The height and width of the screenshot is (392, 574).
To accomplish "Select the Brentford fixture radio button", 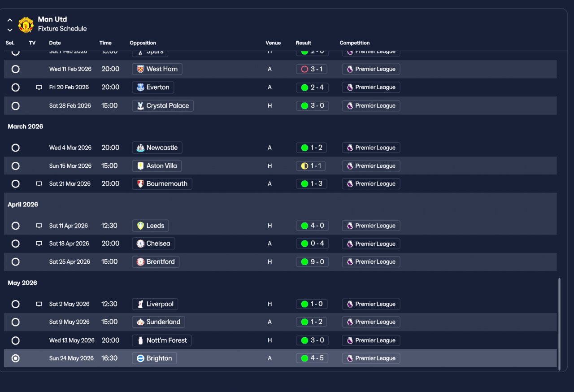I will (16, 262).
